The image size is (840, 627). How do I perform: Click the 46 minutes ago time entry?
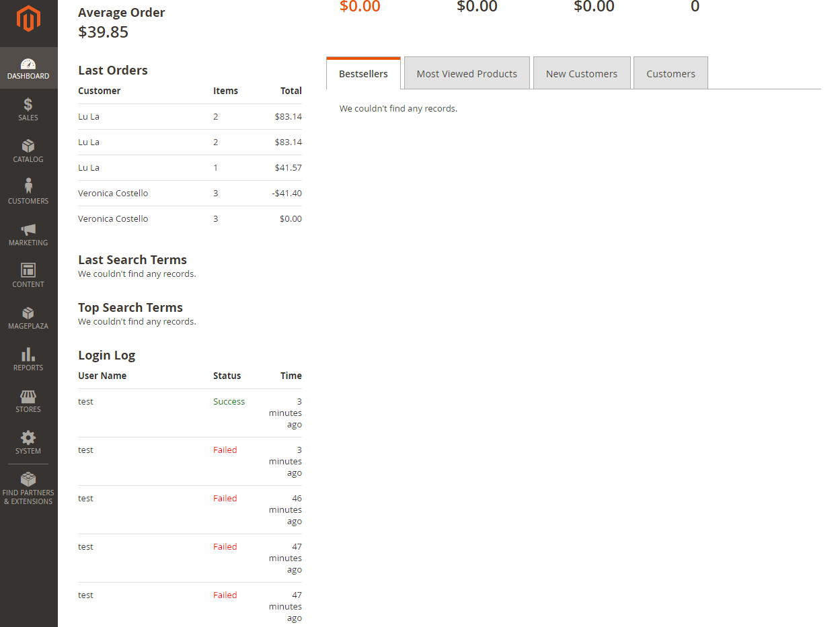coord(285,509)
